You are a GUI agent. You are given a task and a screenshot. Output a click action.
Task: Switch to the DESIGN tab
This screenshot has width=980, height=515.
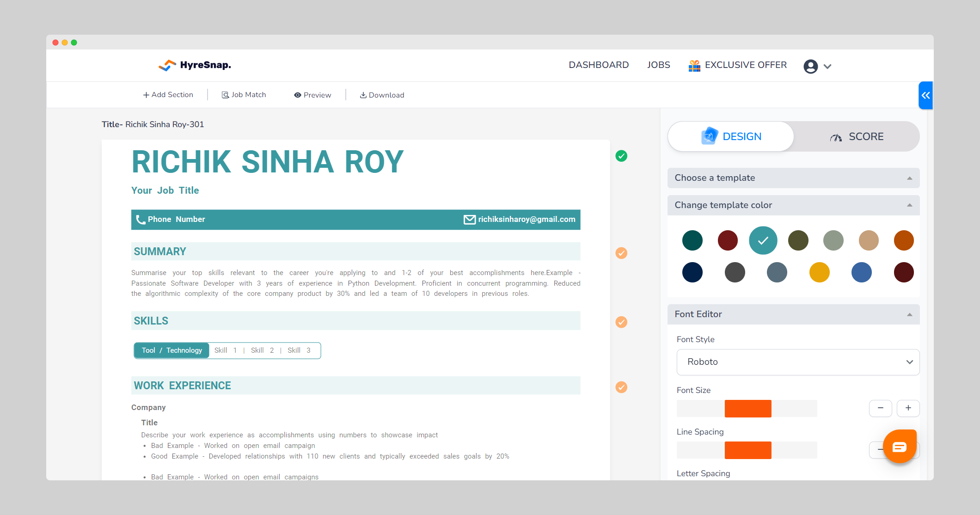pos(731,136)
